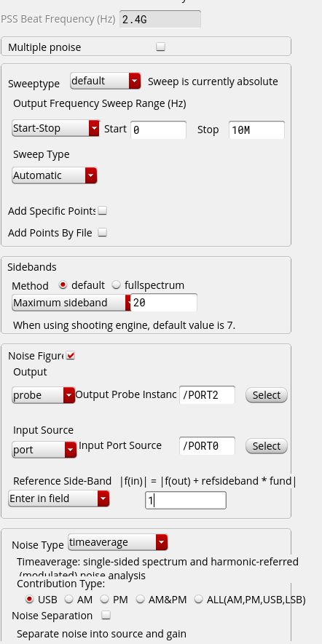This screenshot has width=322, height=644.
Task: Uncheck the Noise Figure checkbox
Action: coord(71,356)
